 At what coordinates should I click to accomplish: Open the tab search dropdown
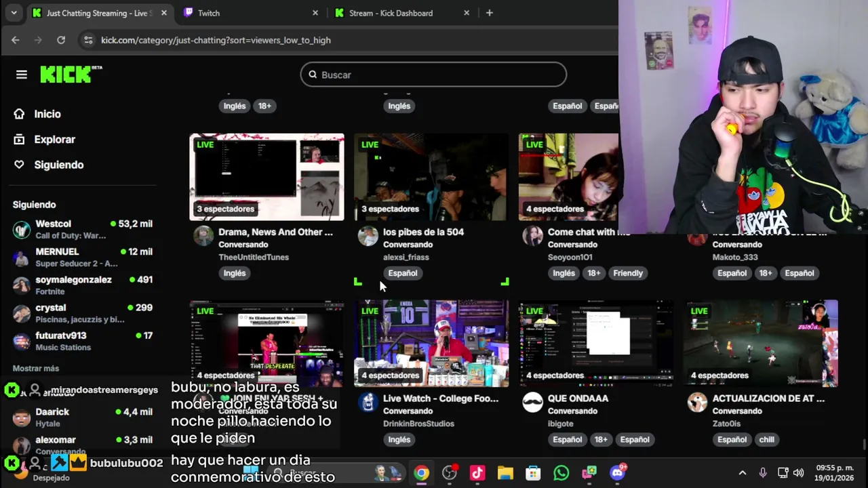(14, 13)
